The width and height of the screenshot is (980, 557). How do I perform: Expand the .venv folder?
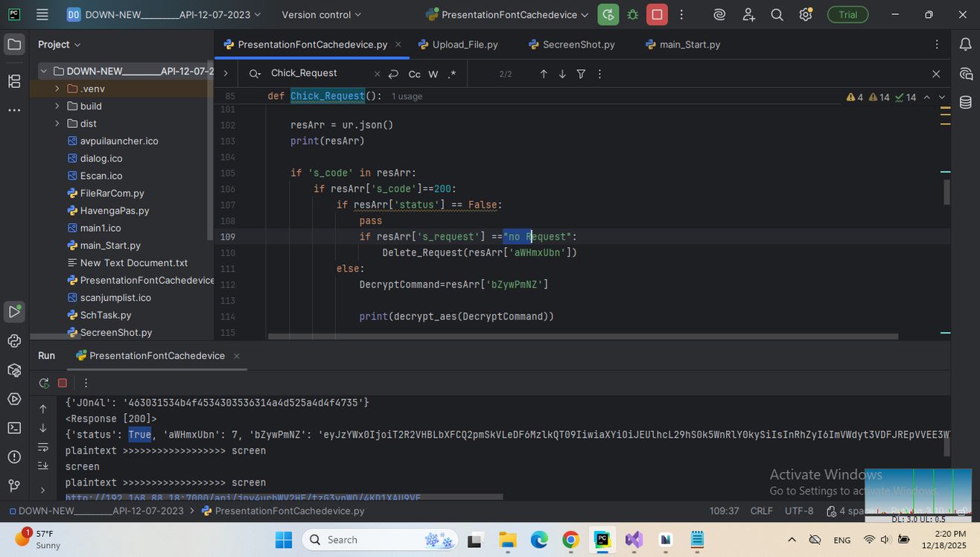(x=57, y=89)
